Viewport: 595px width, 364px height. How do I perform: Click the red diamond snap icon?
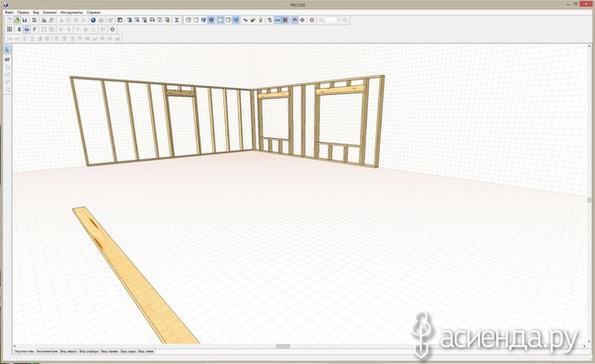(x=302, y=20)
